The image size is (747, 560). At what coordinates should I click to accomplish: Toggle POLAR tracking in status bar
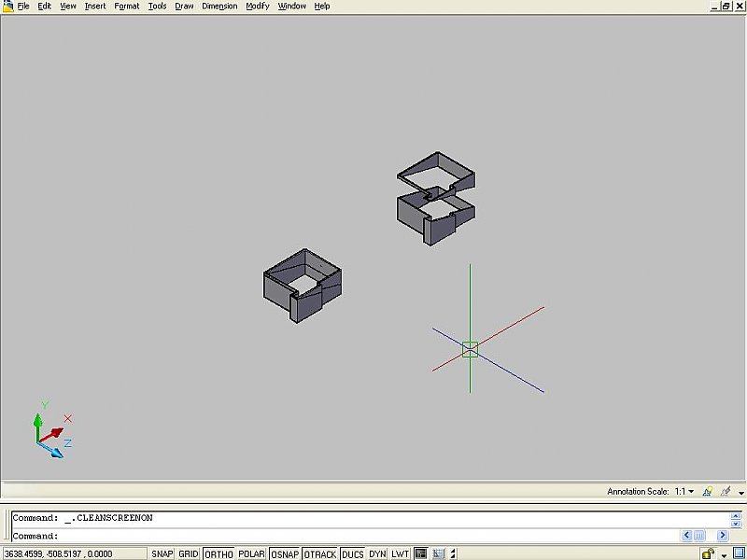pos(251,553)
